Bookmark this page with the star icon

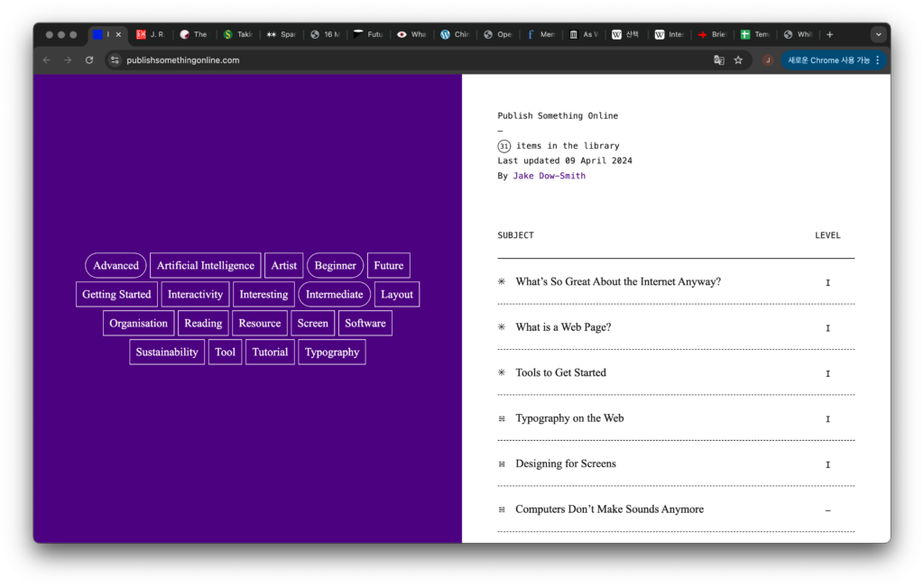738,60
